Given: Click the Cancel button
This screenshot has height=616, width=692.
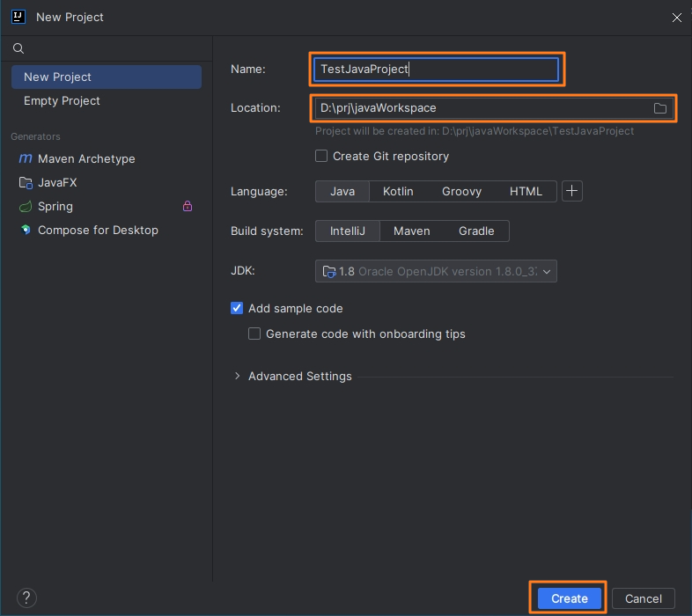Looking at the screenshot, I should pos(643,598).
